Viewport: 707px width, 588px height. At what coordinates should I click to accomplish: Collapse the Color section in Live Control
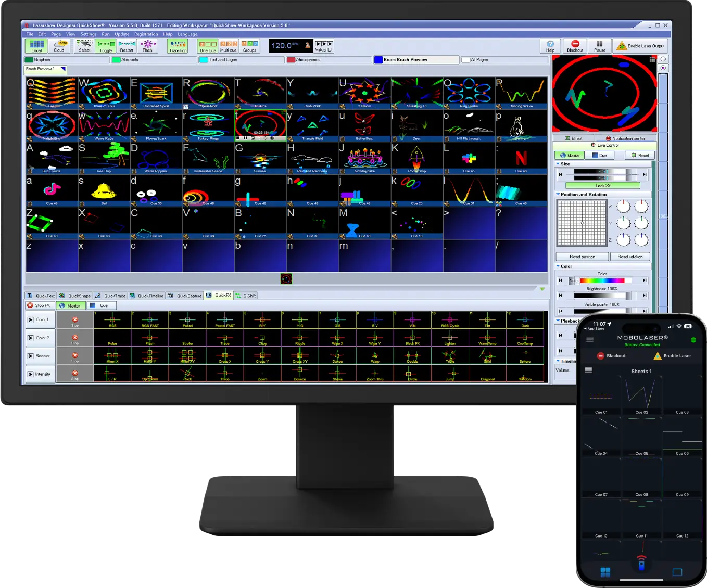pos(558,266)
